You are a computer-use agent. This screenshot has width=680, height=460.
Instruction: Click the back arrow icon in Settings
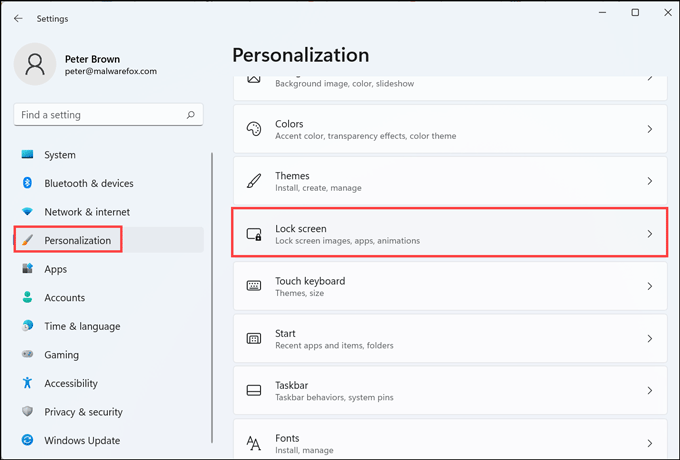tap(18, 19)
